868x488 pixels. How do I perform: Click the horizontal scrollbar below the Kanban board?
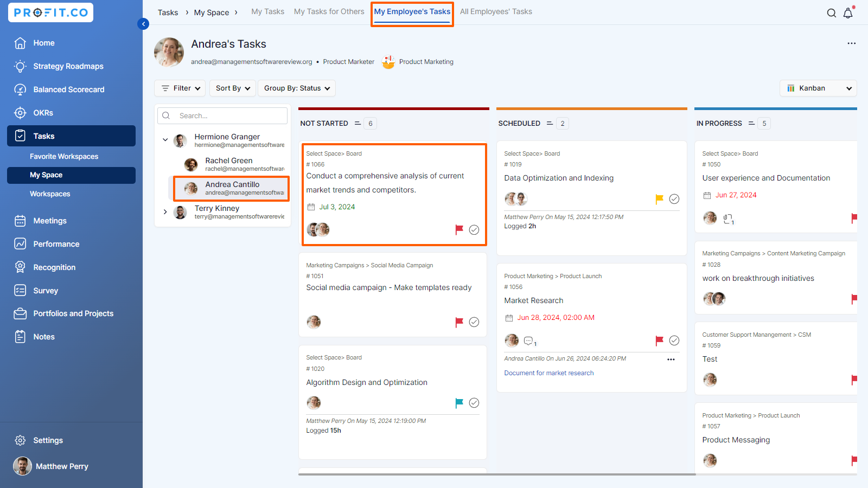click(x=496, y=474)
